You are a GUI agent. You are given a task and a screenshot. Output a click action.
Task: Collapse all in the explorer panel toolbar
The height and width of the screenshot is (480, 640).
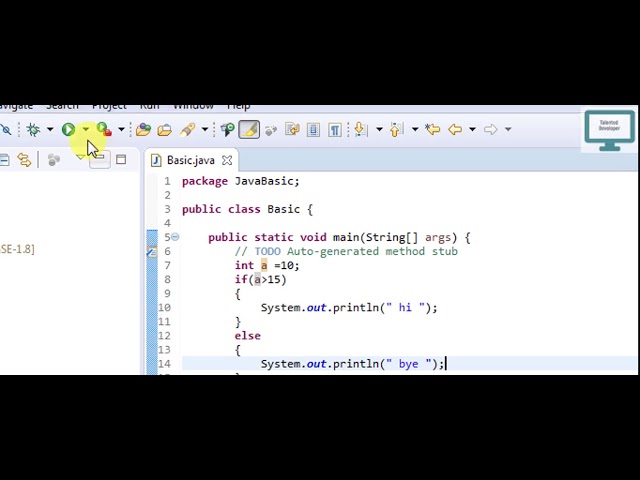click(x=5, y=160)
